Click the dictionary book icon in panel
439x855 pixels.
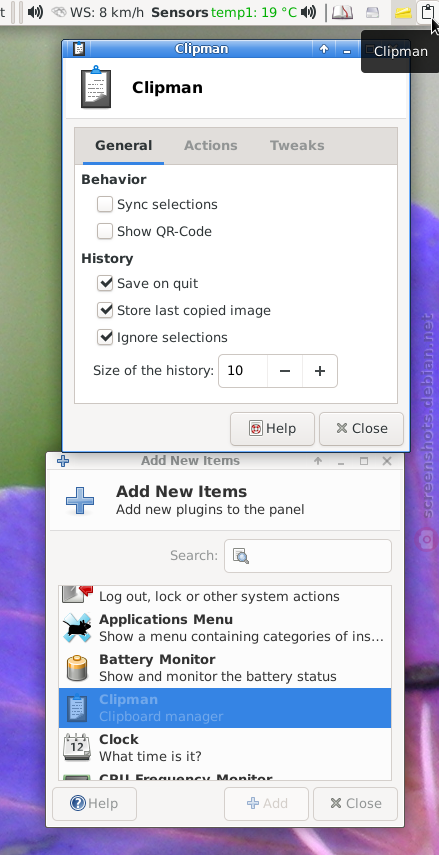342,12
